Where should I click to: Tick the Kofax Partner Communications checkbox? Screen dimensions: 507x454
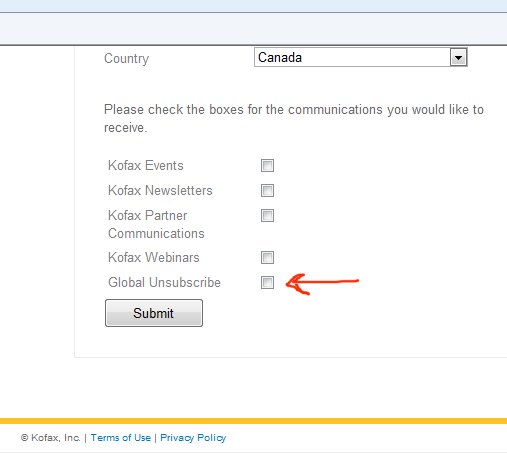coord(267,215)
